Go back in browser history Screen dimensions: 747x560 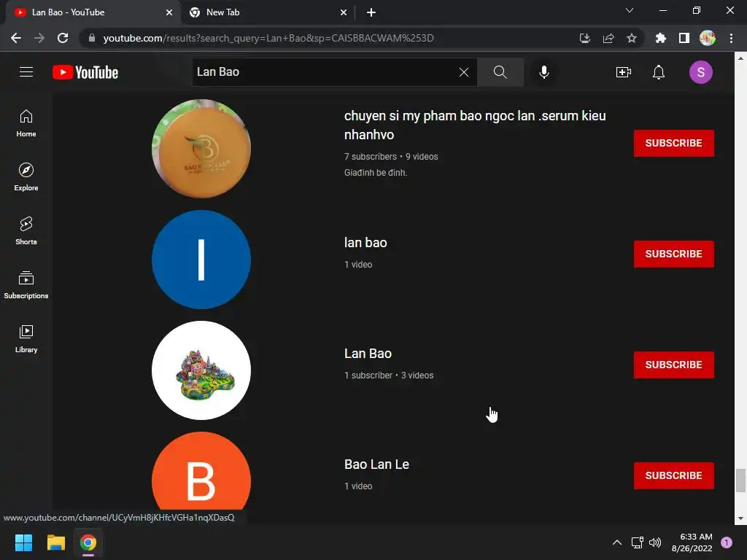16,38
